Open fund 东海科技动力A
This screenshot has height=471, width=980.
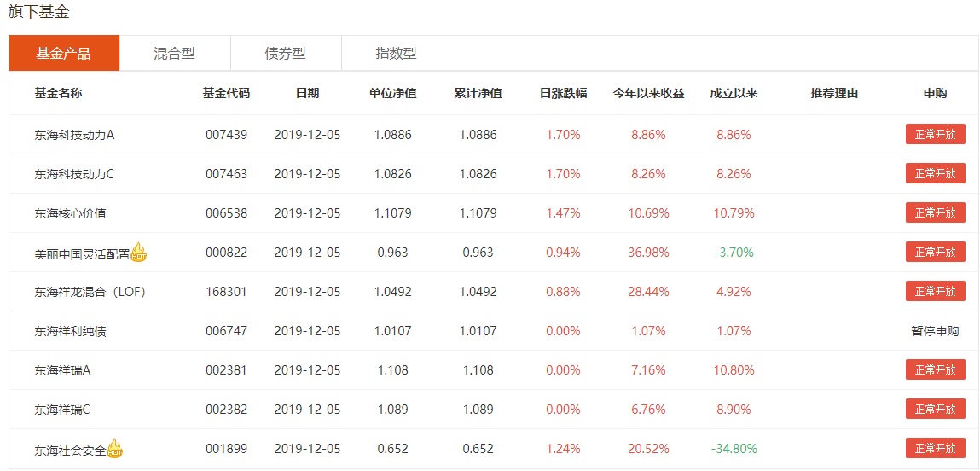[x=74, y=135]
